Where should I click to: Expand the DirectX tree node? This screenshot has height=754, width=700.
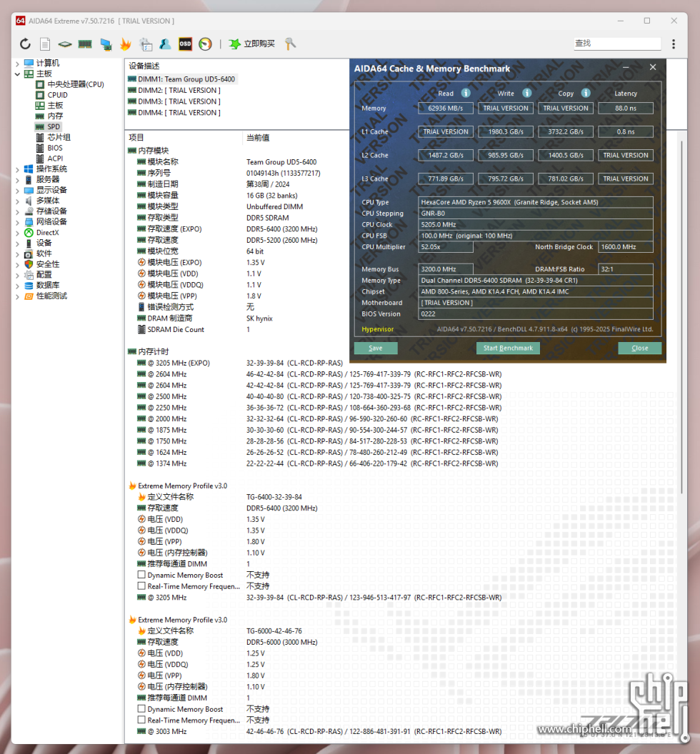click(17, 233)
